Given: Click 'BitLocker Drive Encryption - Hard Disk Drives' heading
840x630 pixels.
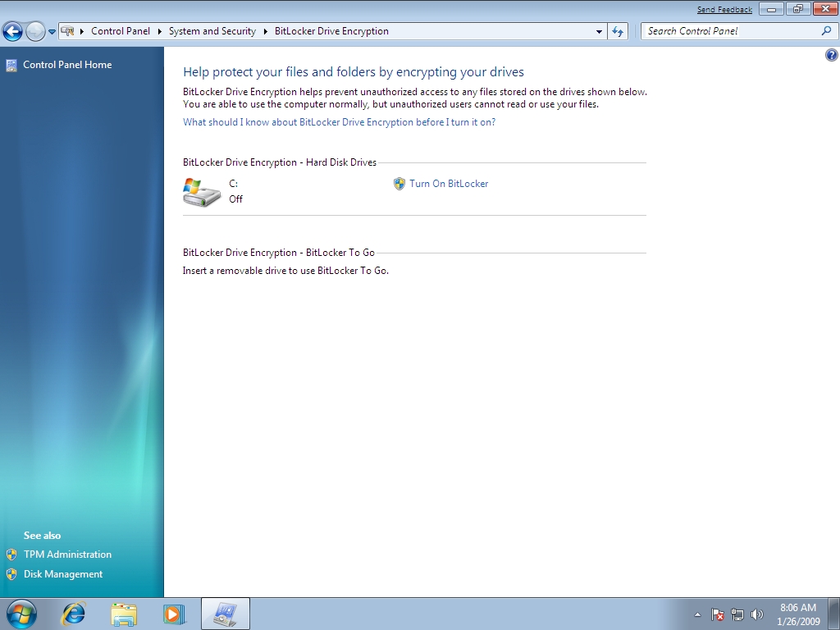Looking at the screenshot, I should point(280,162).
